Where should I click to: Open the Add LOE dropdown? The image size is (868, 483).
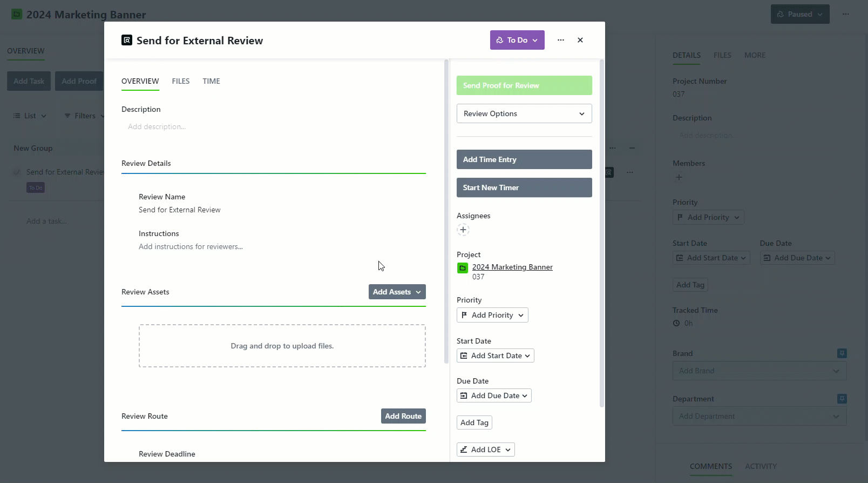point(486,450)
